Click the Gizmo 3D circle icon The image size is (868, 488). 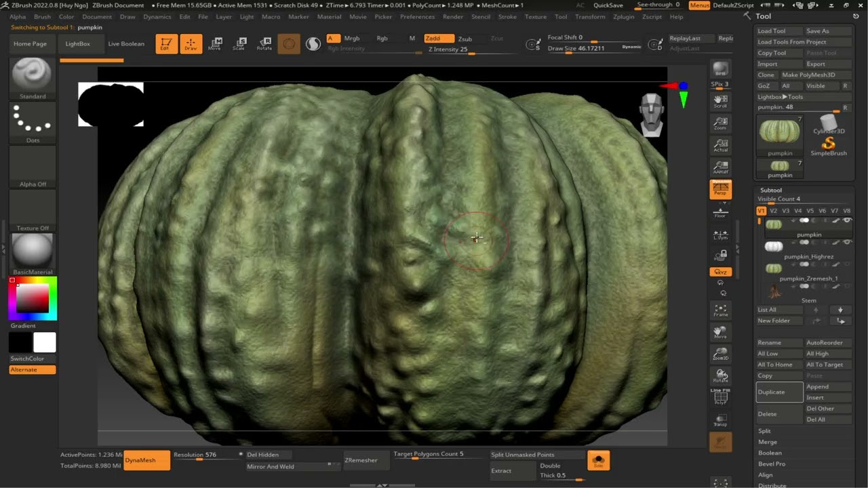tap(289, 44)
